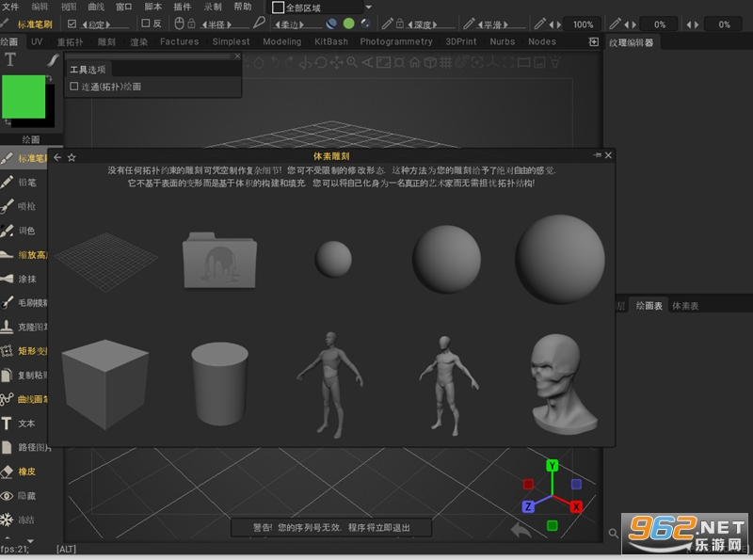Click the 标准笔刷 standard brush tool in sidebar
Screen dimensions: 753x560
(24, 158)
